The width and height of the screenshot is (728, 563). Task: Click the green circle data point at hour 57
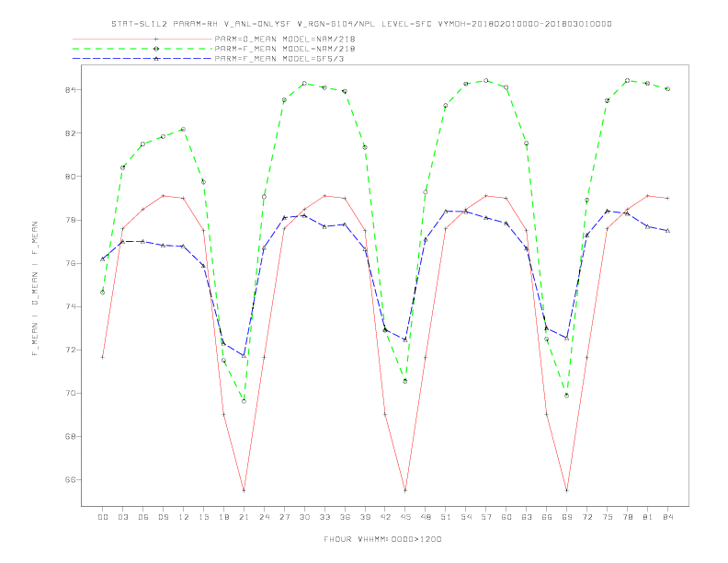click(x=486, y=81)
